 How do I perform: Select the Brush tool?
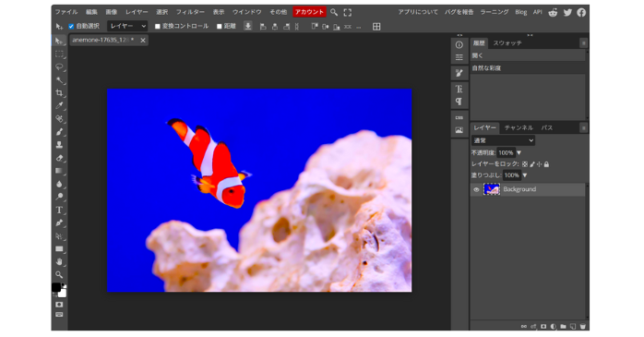[59, 132]
